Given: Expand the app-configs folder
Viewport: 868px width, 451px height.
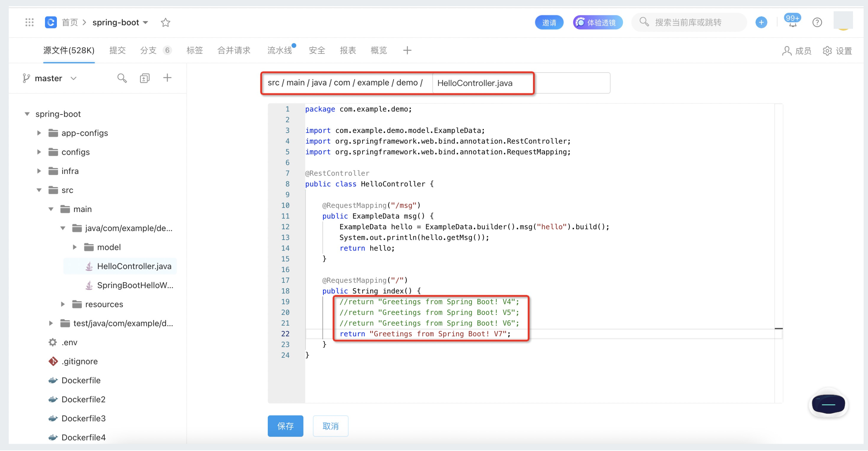Looking at the screenshot, I should point(39,133).
